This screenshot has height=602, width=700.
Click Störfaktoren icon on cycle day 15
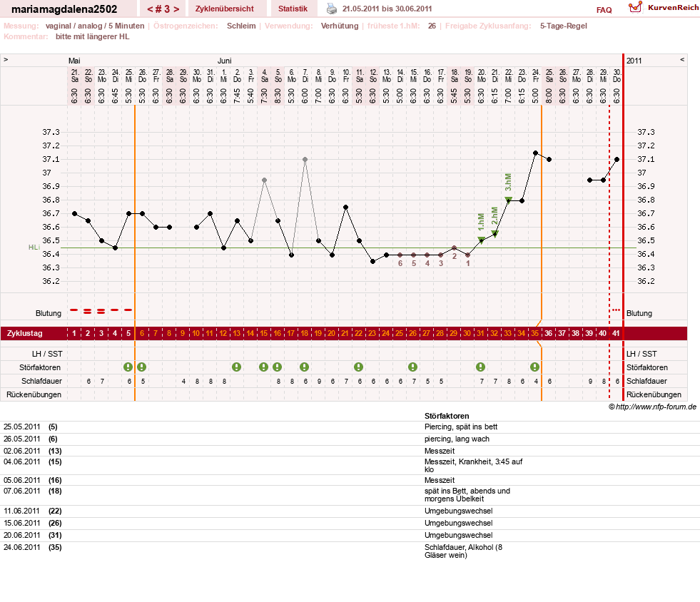(264, 367)
